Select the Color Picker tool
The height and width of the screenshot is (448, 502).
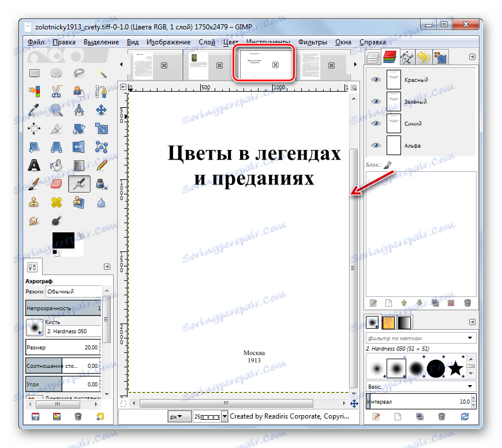[34, 110]
